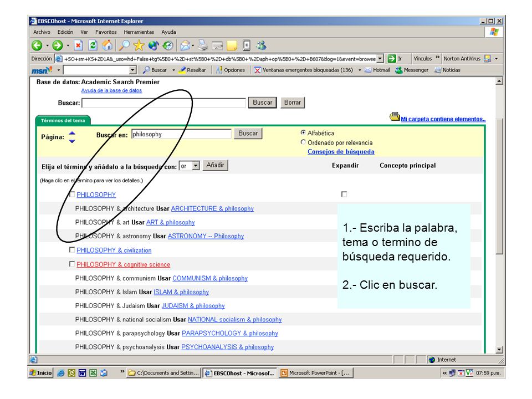
Task: Open the address bar dropdown arrow
Action: [380, 59]
